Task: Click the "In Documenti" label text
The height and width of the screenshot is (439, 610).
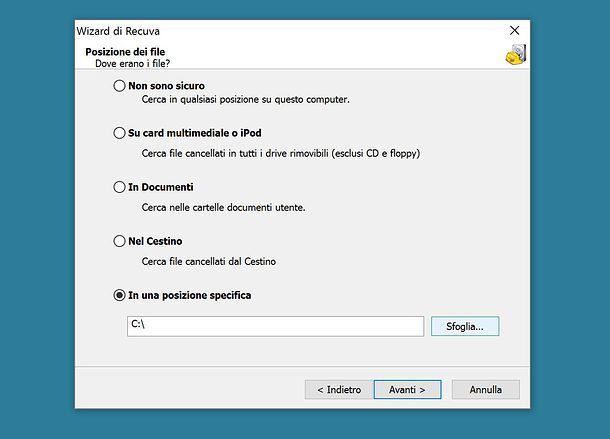Action: pyautogui.click(x=161, y=187)
